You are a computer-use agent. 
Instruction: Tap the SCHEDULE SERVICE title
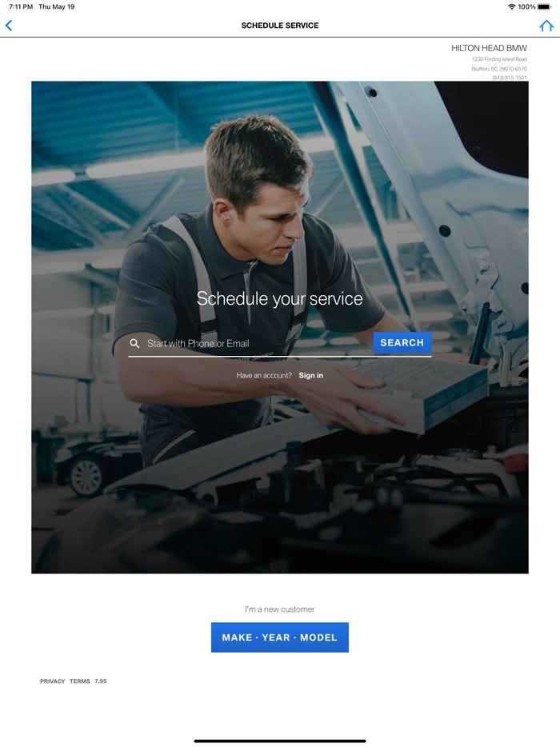280,26
